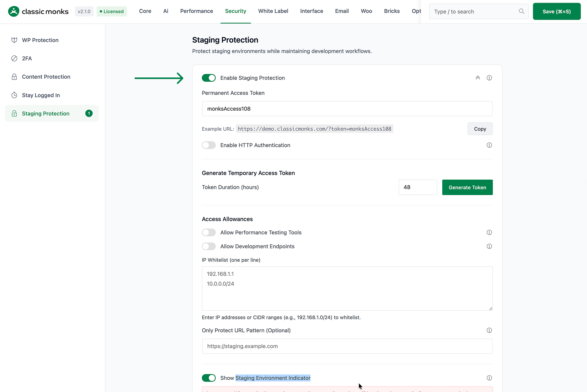This screenshot has height=392, width=587.
Task: Click the Content Protection lock icon
Action: pyautogui.click(x=14, y=77)
